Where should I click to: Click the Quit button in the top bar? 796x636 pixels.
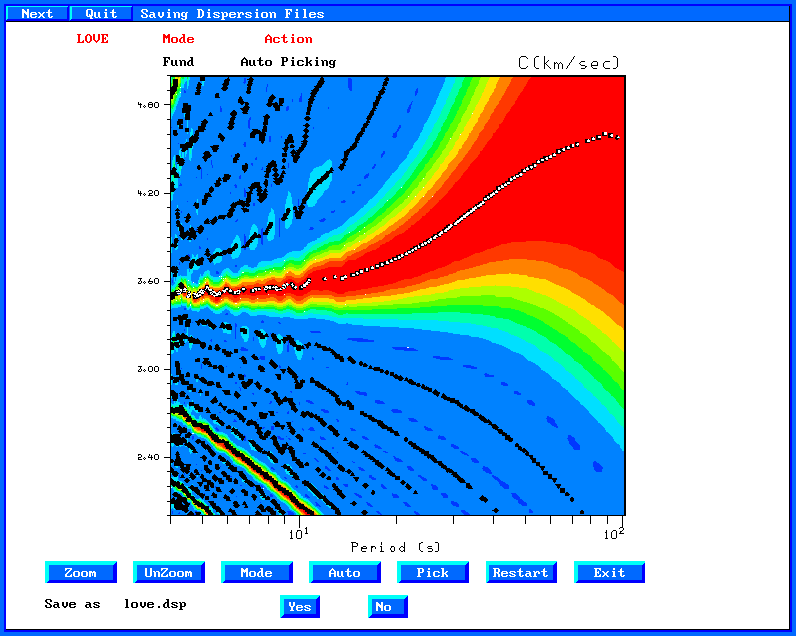tap(101, 14)
